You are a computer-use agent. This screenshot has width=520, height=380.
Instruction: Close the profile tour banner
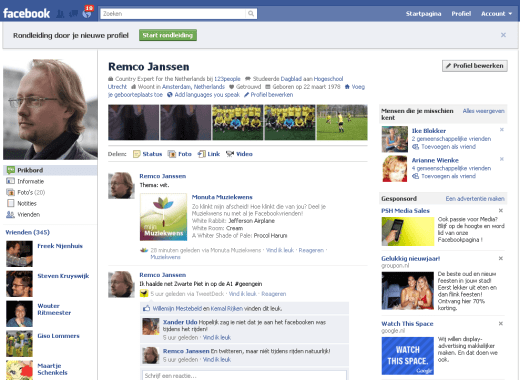tap(503, 35)
